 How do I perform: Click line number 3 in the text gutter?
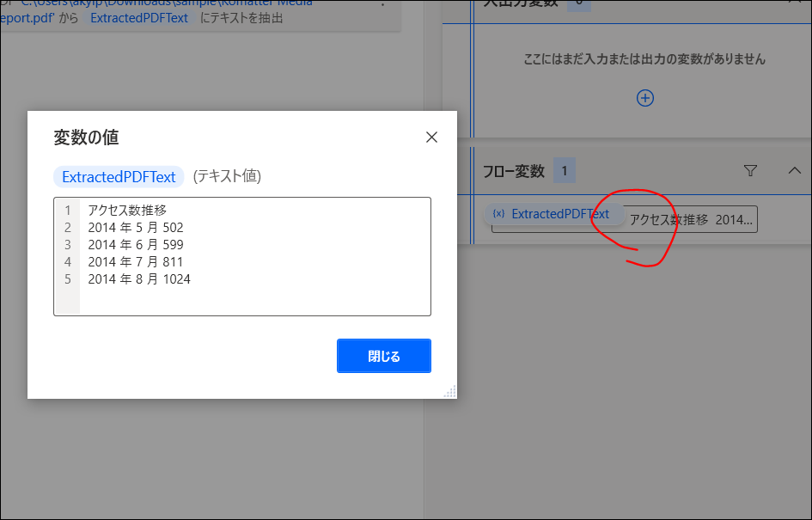click(67, 244)
